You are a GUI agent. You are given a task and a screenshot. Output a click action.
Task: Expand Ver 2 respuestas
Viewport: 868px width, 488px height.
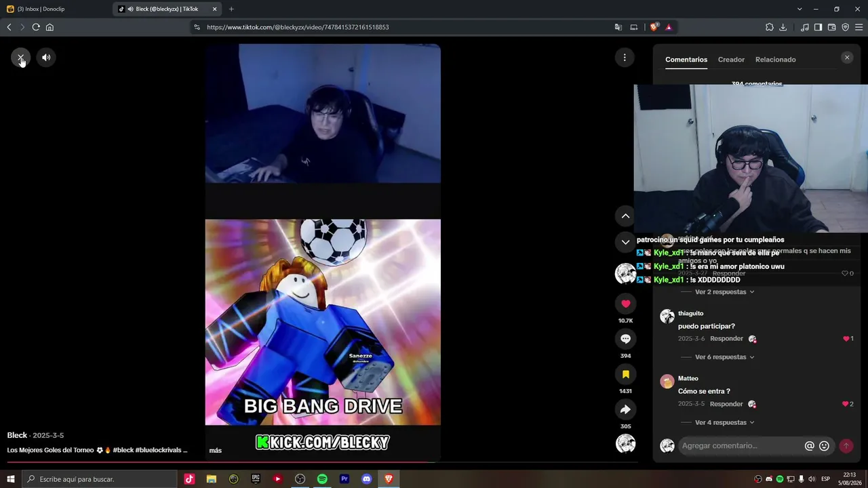(x=724, y=292)
